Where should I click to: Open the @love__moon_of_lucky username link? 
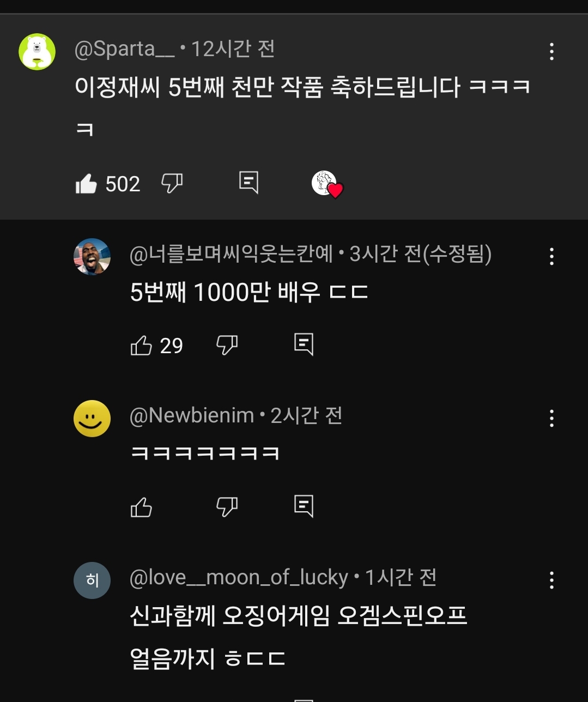[239, 577]
